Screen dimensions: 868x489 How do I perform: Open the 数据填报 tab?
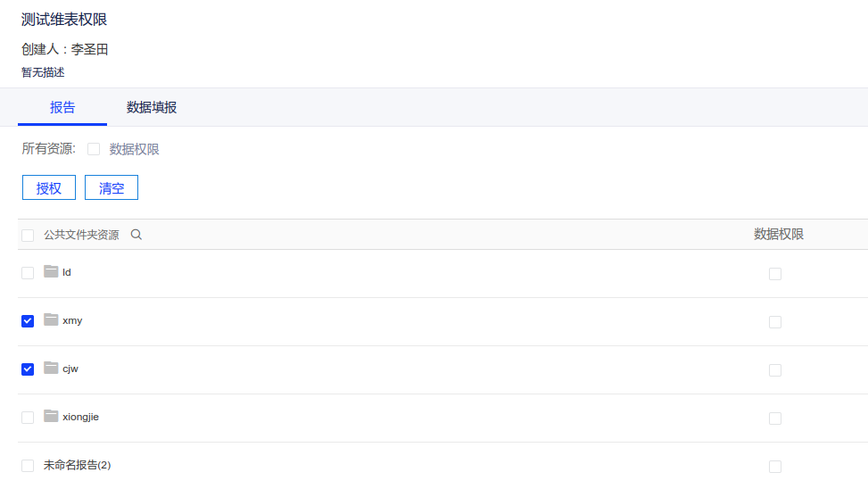click(152, 108)
